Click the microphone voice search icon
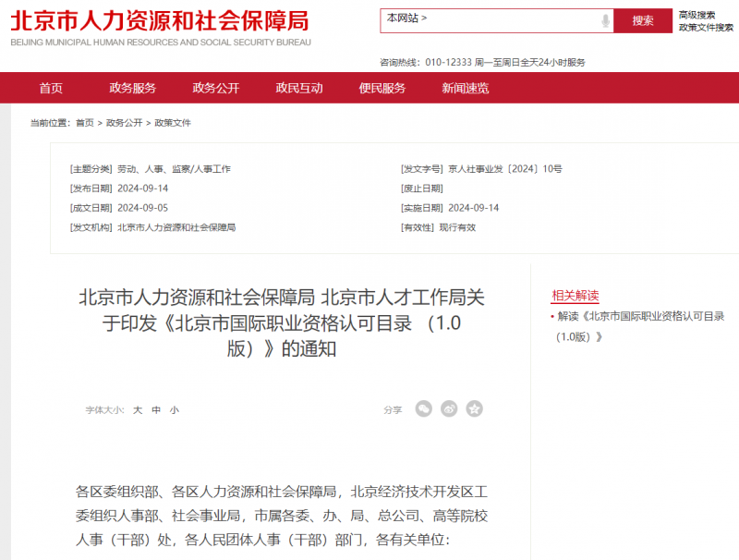739x560 pixels. click(605, 20)
